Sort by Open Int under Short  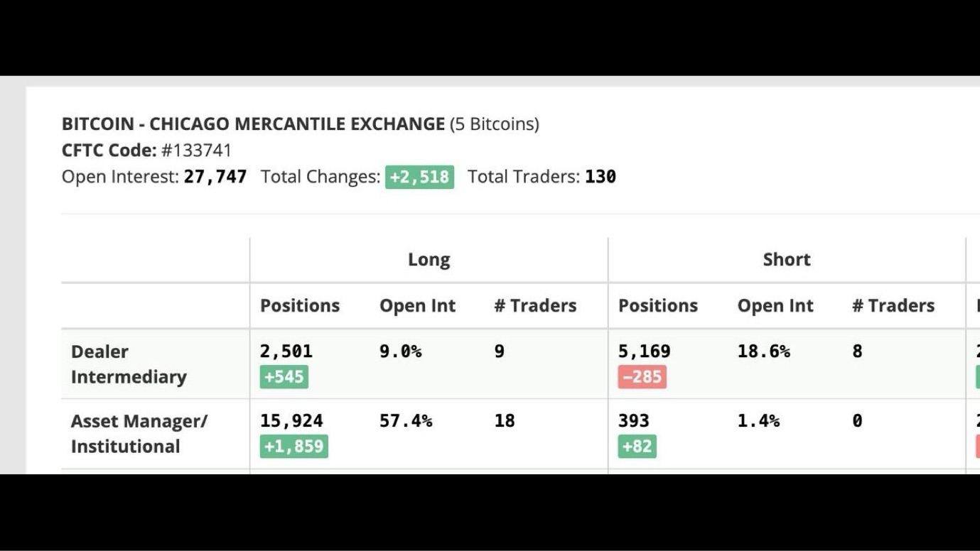[775, 306]
